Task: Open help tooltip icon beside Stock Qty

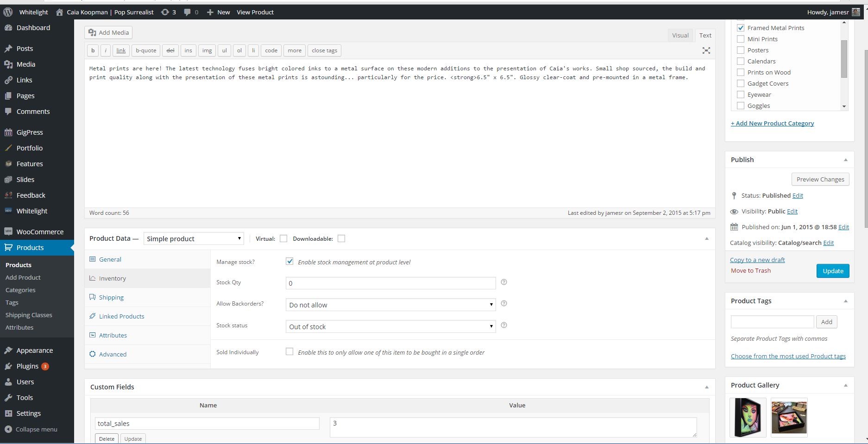Action: pyautogui.click(x=504, y=282)
